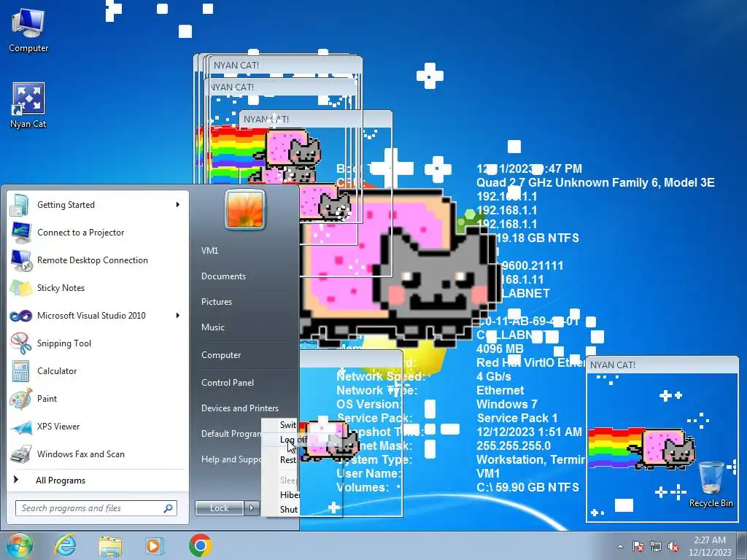The width and height of the screenshot is (747, 560).
Task: Open Computer from Start menu right pane
Action: [221, 355]
